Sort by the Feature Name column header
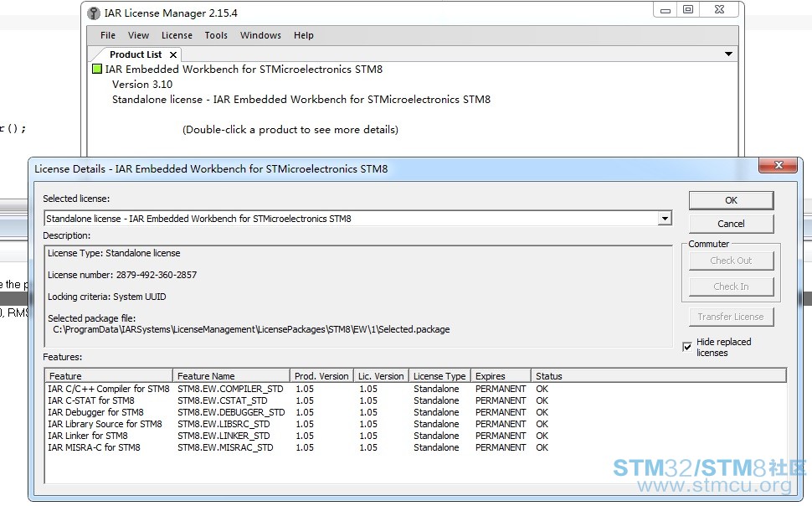 (231, 376)
